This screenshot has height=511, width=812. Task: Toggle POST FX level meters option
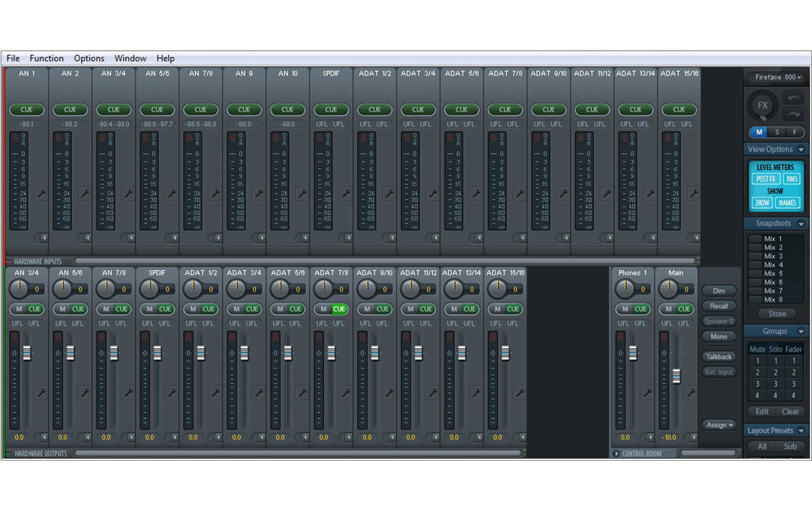point(766,179)
